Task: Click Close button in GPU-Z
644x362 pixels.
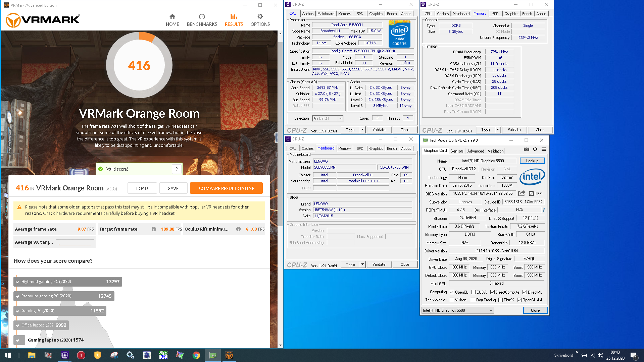Action: (535, 310)
